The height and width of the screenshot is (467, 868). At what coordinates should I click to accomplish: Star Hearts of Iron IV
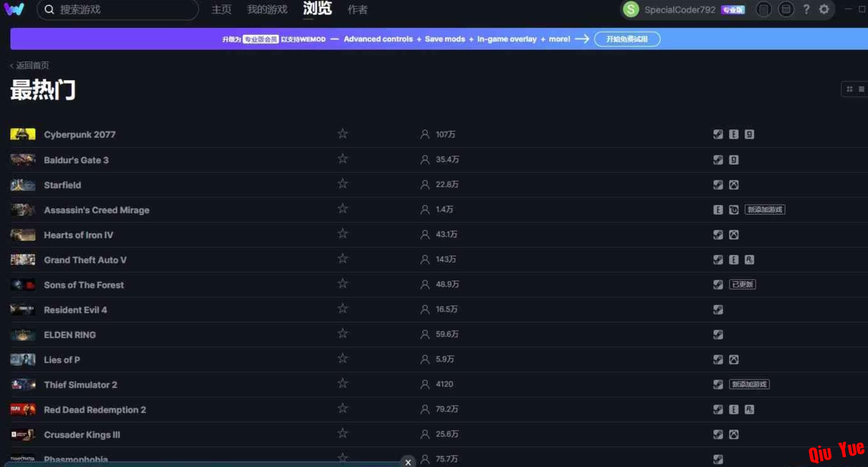(x=343, y=233)
